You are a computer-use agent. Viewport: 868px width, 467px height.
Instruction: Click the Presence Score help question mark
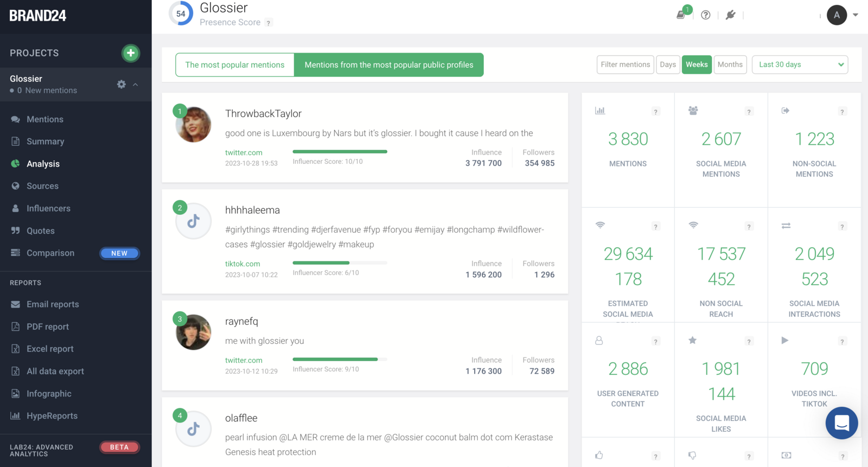[269, 23]
